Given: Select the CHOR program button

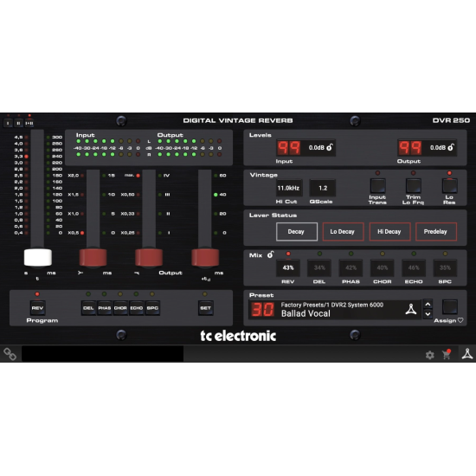Looking at the screenshot, I should click(x=120, y=308).
